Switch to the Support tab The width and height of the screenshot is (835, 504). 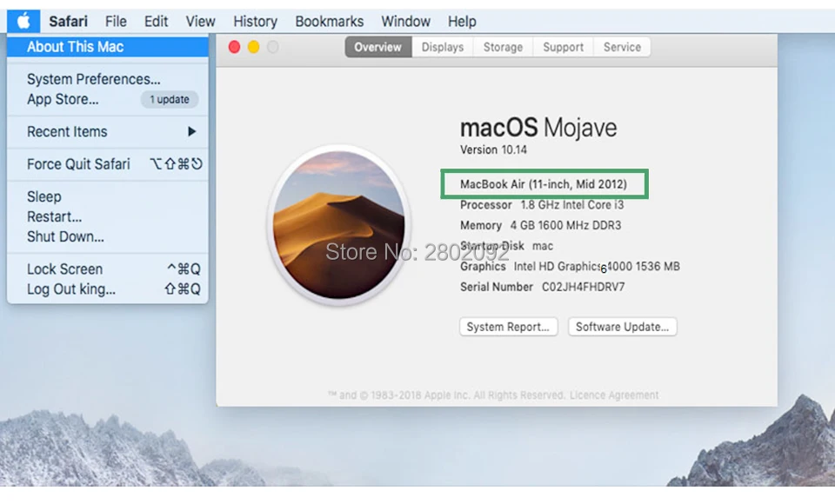point(563,47)
